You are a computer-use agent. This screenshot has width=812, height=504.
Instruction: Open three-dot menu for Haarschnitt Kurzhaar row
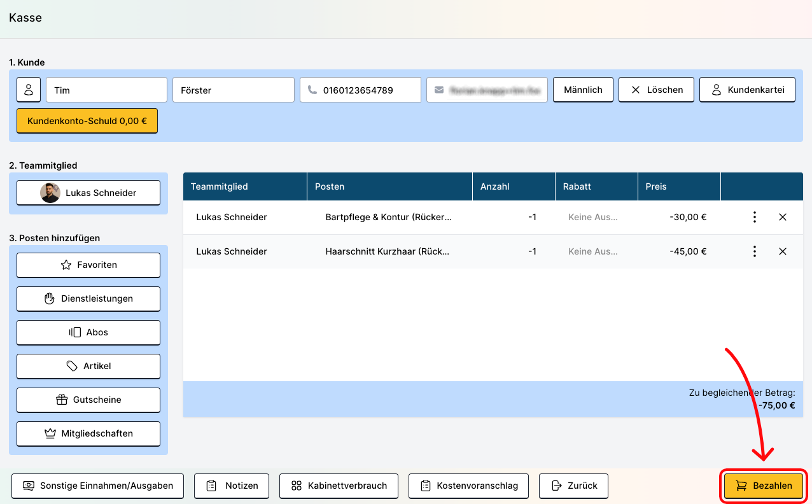tap(754, 251)
